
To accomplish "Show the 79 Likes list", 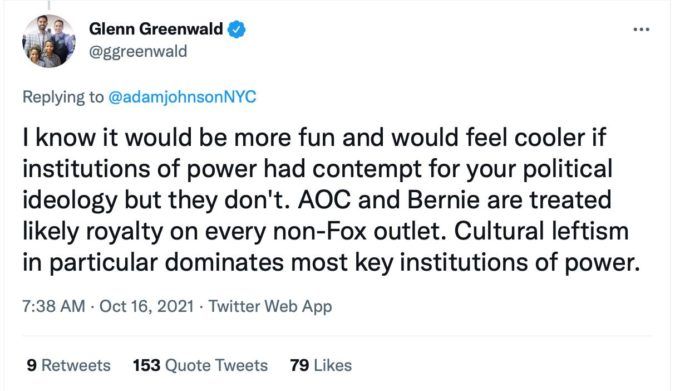I will pyautogui.click(x=321, y=365).
